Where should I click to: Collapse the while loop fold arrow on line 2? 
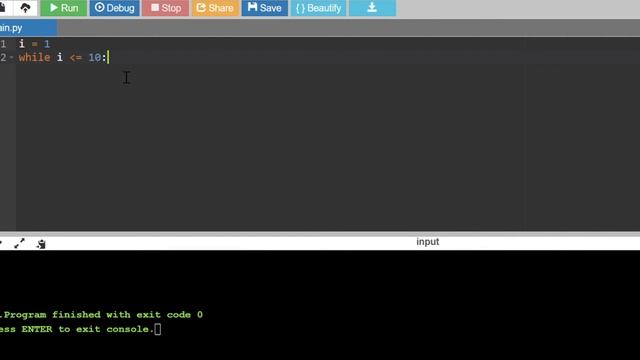11,58
